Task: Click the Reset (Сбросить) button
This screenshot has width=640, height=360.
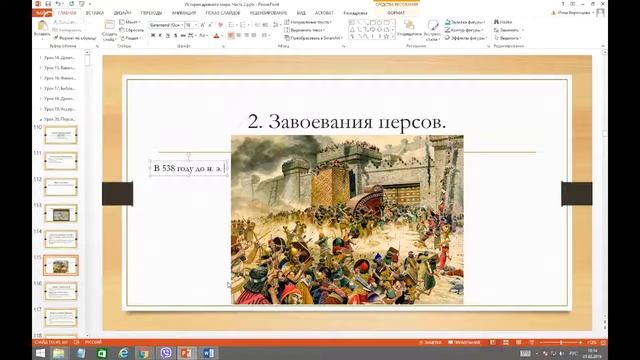Action: point(131,30)
